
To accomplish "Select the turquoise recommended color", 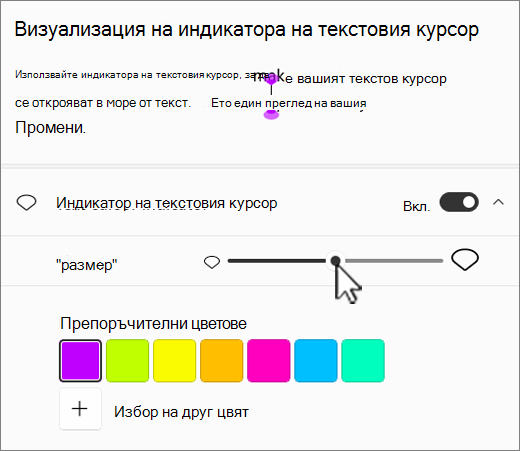I will (x=363, y=361).
